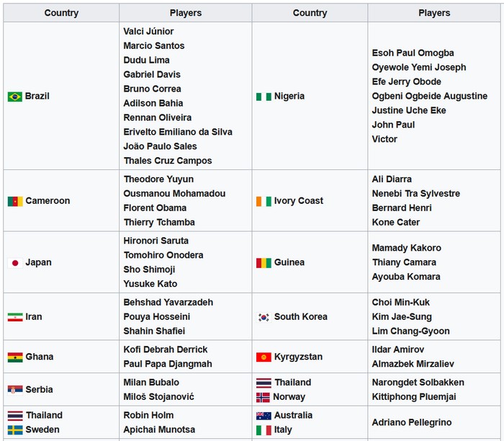The image size is (504, 441).
Task: Click the Ghana flag icon
Action: tap(15, 357)
